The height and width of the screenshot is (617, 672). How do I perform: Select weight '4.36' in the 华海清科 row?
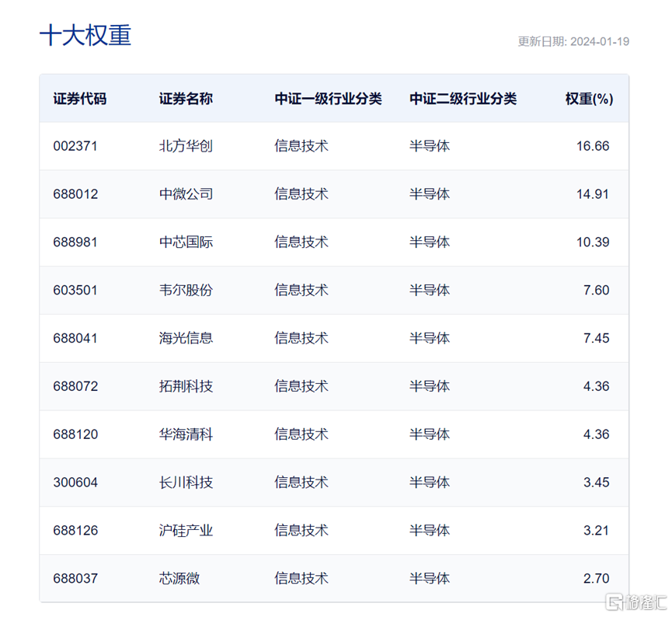(x=596, y=434)
